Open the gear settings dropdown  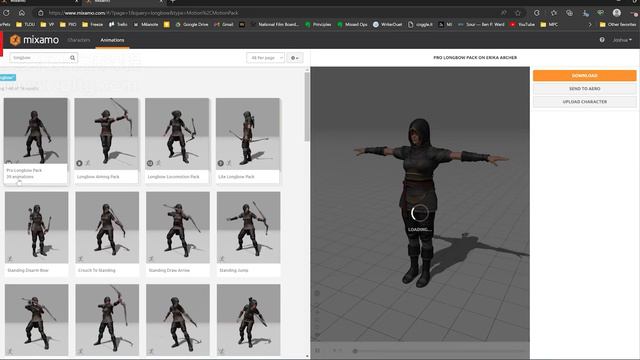pyautogui.click(x=294, y=58)
